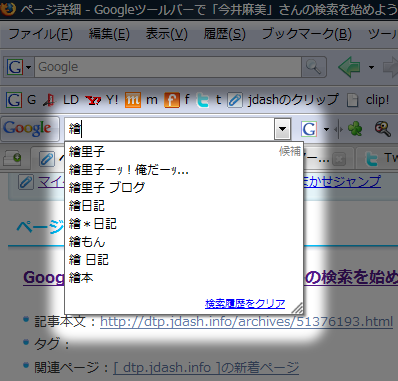This screenshot has height=381, width=398.
Task: Open the 表示(V) menu
Action: click(x=167, y=34)
